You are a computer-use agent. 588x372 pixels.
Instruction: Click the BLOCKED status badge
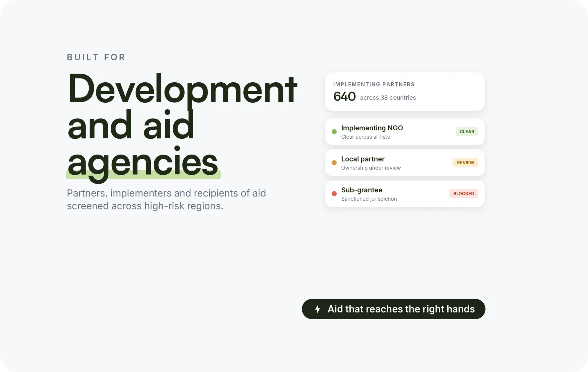click(464, 194)
